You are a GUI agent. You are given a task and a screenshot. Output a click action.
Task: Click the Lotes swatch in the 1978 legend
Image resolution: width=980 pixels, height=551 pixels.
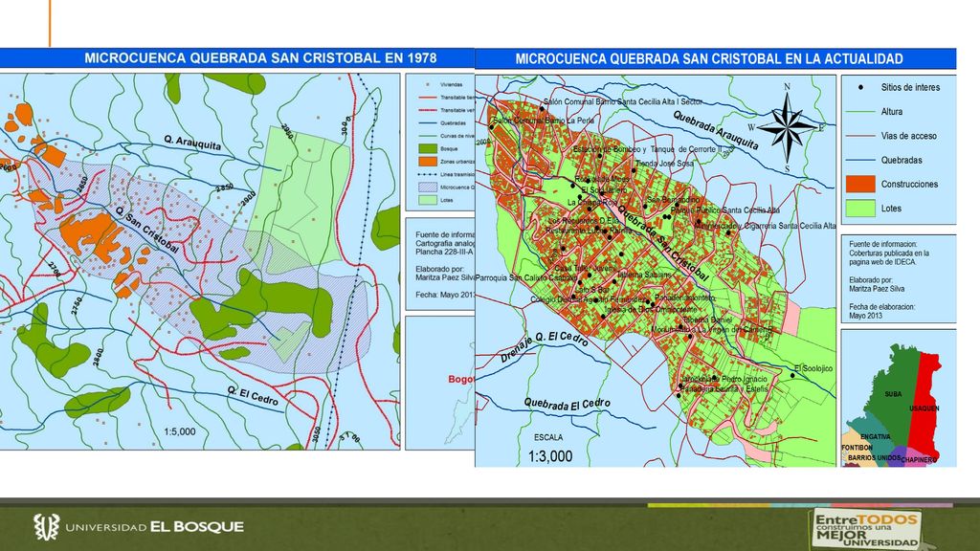pos(427,200)
